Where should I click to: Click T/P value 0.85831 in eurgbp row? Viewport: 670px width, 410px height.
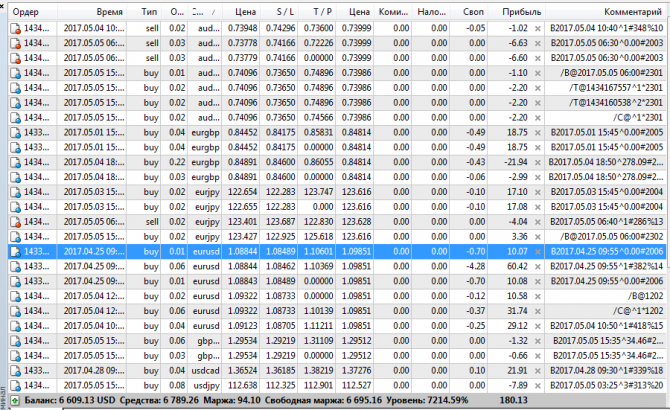pos(318,132)
